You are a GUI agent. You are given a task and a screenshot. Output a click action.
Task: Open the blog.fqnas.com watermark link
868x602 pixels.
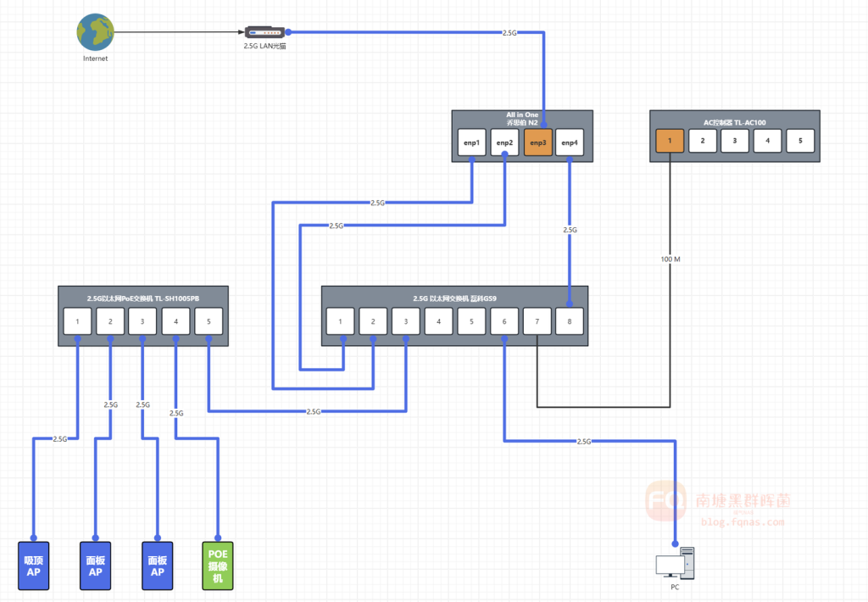[743, 521]
